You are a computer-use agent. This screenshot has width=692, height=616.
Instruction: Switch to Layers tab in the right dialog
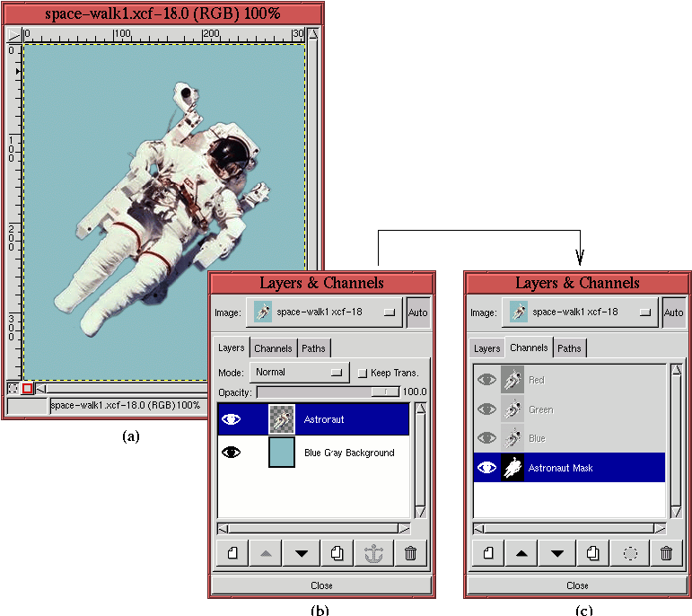pyautogui.click(x=486, y=348)
